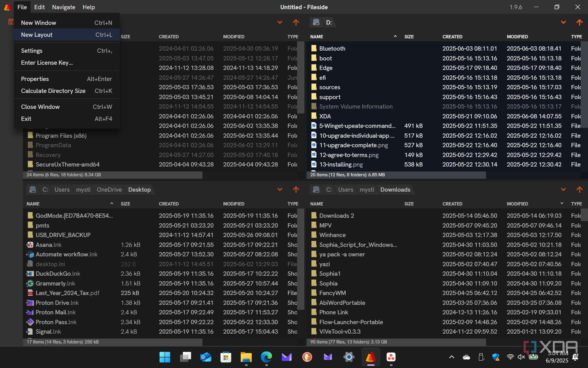Click the Fileside logo icon in title bar
The height and width of the screenshot is (368, 588).
(7, 7)
